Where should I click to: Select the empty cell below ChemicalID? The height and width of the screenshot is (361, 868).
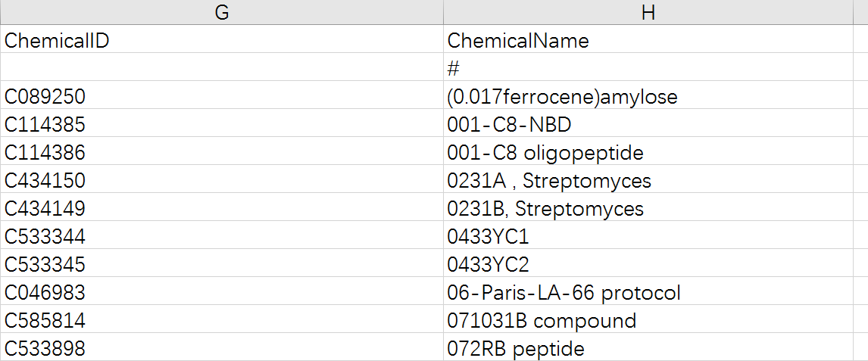(221, 67)
